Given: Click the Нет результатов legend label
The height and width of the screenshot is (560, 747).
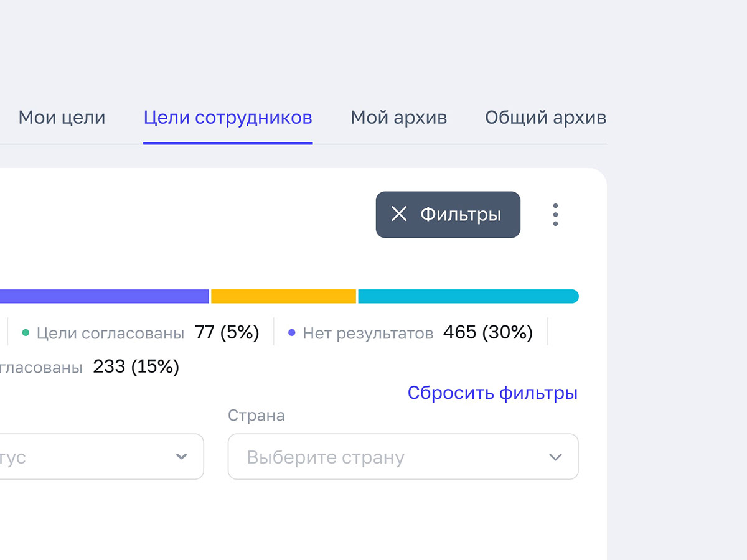Looking at the screenshot, I should pyautogui.click(x=368, y=333).
